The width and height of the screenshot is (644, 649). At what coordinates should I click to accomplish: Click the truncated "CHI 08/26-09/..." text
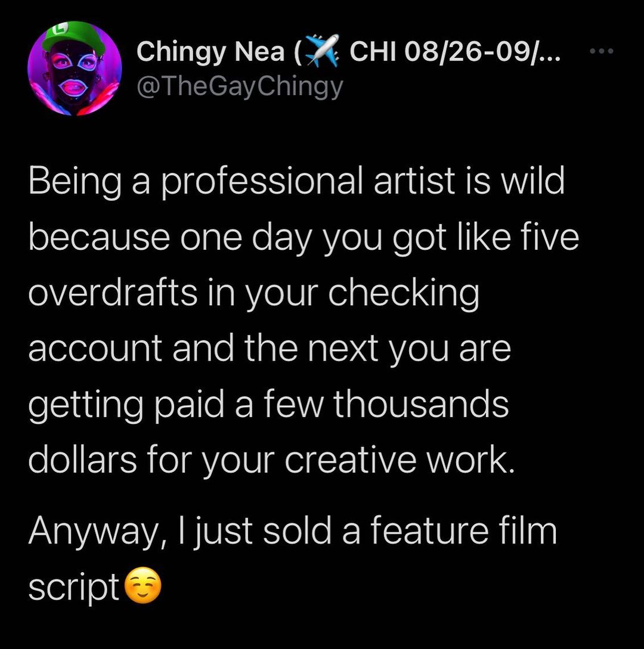pos(453,51)
